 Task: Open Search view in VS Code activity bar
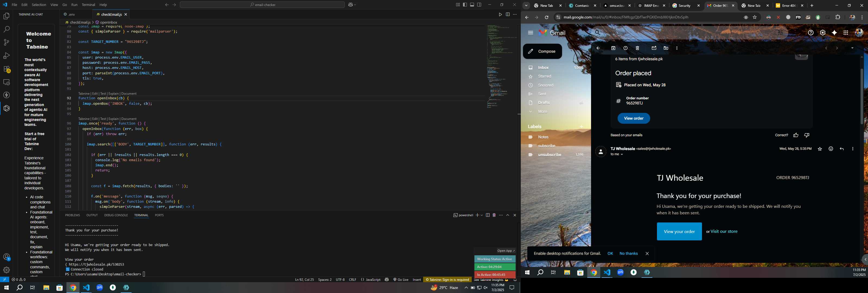[x=7, y=29]
